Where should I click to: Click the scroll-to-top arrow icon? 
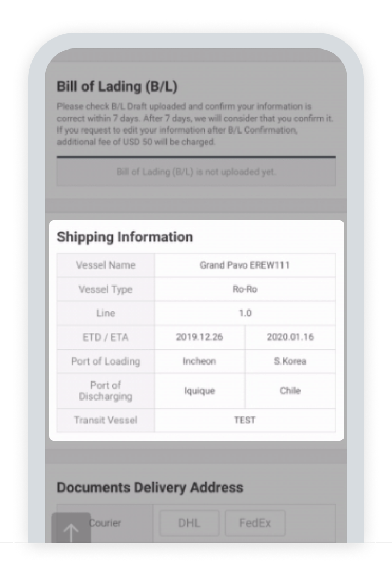[x=71, y=531]
